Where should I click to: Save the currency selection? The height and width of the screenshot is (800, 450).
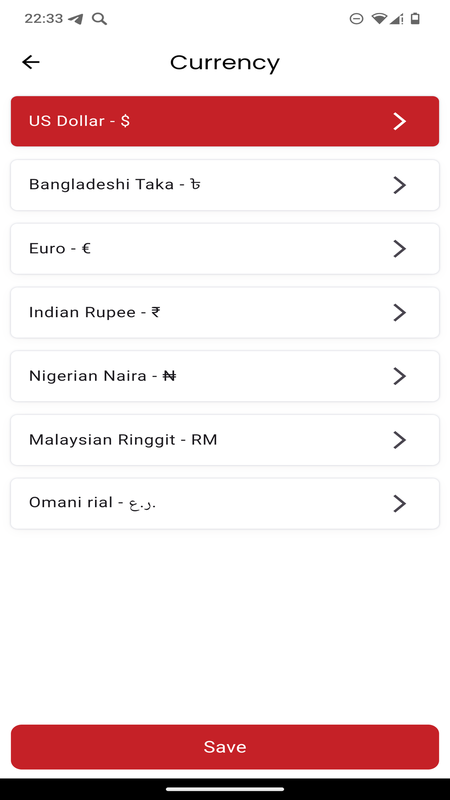tap(225, 747)
